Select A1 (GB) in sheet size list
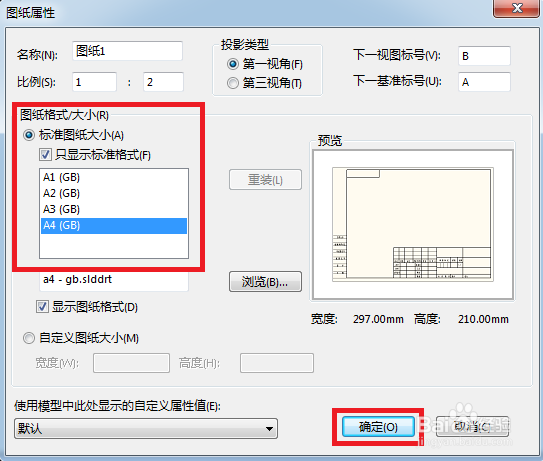Viewport: 543px width, 461px height. click(114, 177)
